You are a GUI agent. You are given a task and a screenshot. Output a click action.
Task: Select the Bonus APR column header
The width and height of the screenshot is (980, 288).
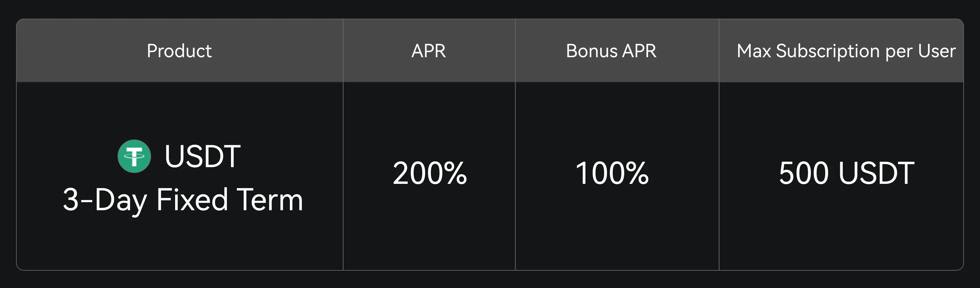(611, 51)
